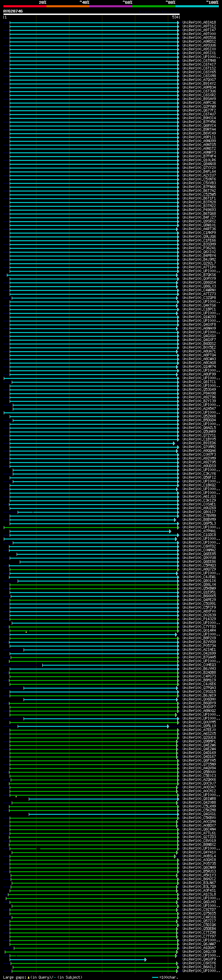Select hit UniRef100_B8BVM9
The width and height of the screenshot is (222, 980).
pyautogui.click(x=199, y=520)
